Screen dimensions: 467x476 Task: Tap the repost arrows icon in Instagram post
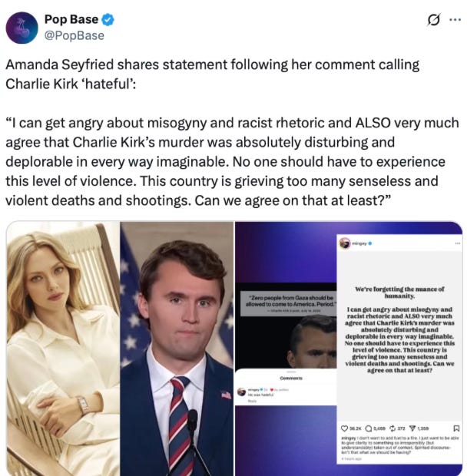[392, 428]
